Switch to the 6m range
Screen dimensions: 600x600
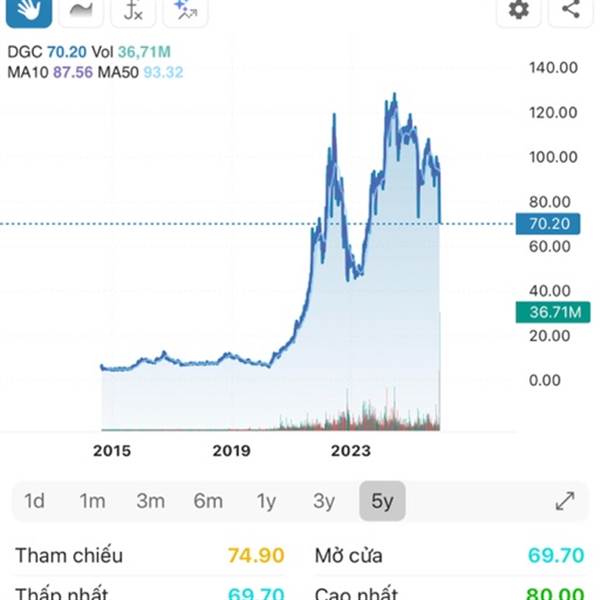coord(208,501)
